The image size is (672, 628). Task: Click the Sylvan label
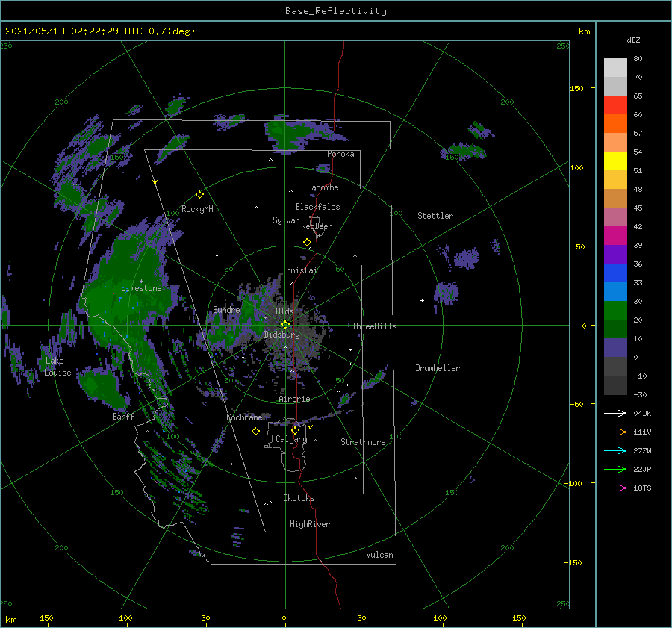[286, 220]
